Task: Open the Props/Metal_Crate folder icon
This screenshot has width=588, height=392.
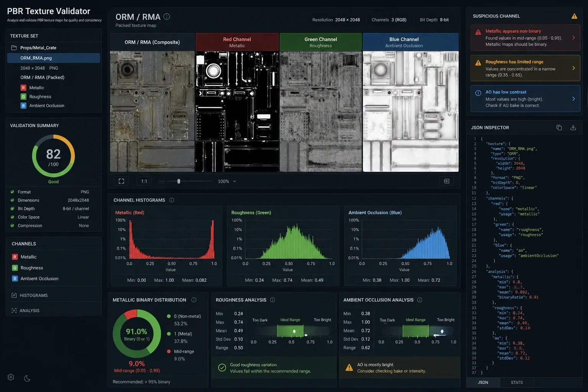Action: click(x=14, y=47)
